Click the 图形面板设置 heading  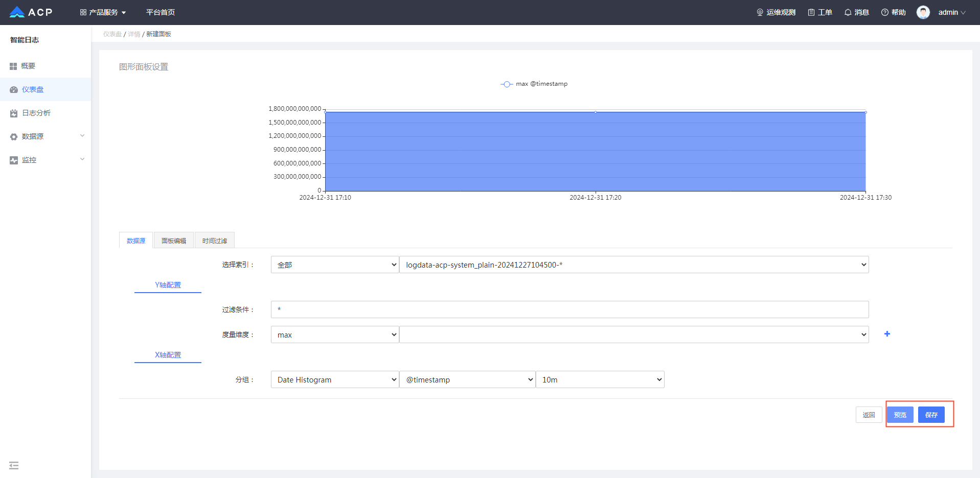pyautogui.click(x=144, y=67)
